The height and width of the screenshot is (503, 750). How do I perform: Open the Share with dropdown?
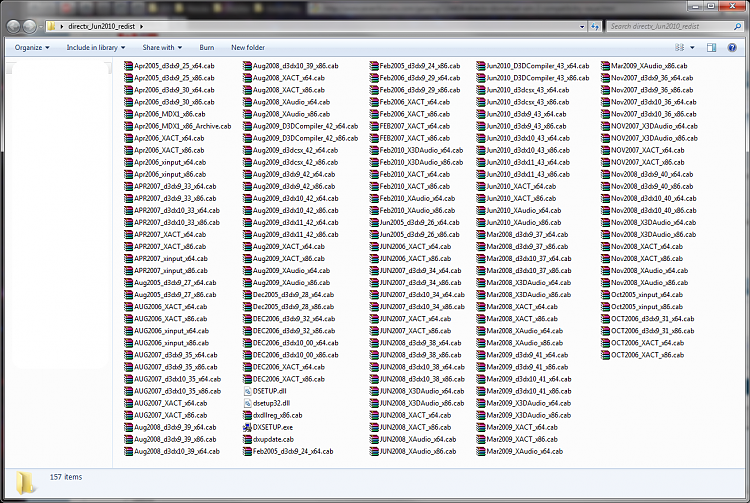point(162,47)
